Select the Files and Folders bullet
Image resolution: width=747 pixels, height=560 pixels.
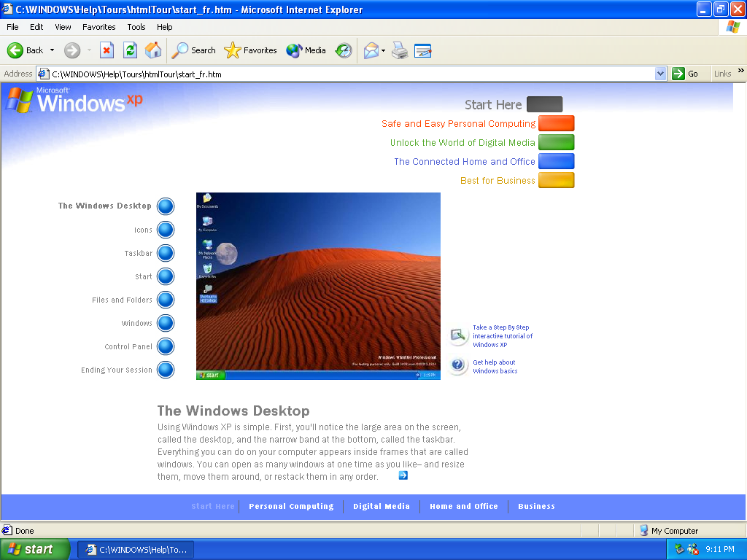click(166, 300)
